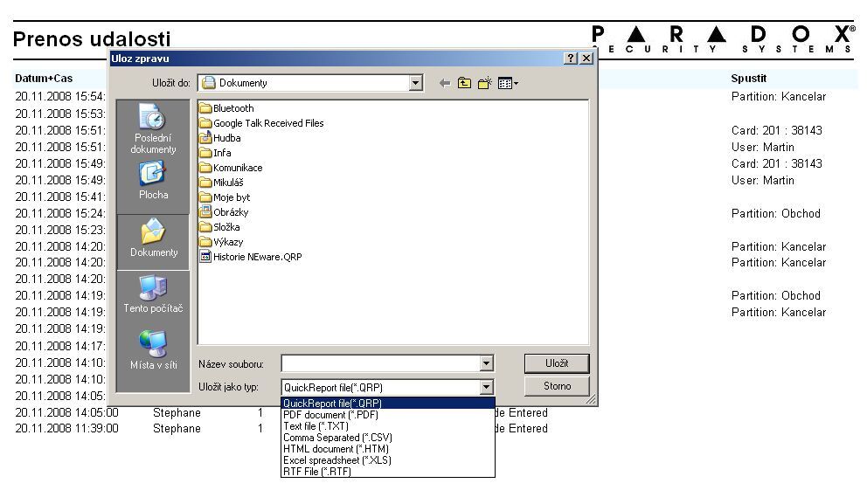The image size is (867, 504).
Task: Open the Views menu icon
Action: pos(508,83)
